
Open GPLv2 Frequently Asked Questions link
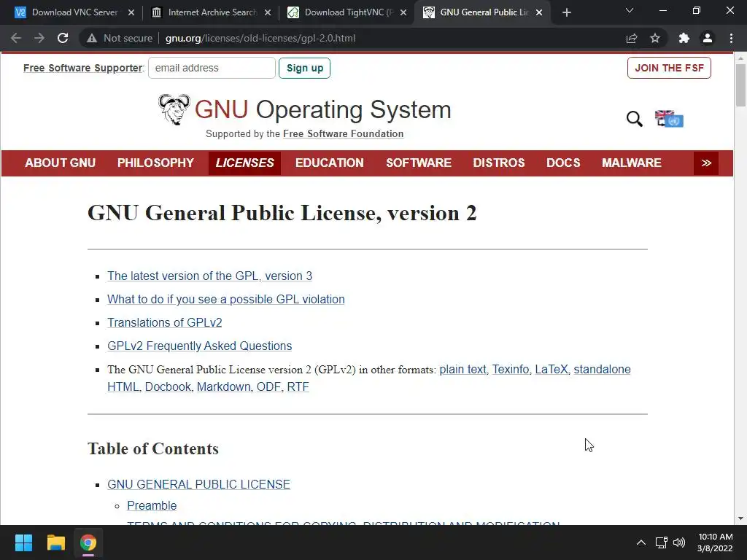[x=199, y=346]
